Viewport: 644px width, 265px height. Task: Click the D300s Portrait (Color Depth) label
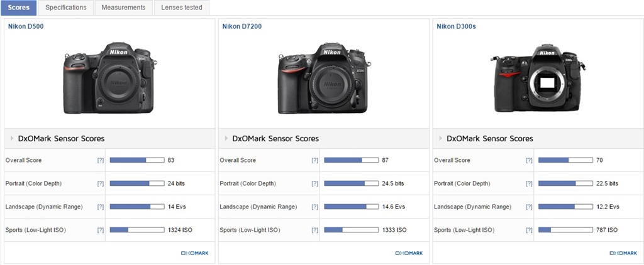[x=462, y=184]
